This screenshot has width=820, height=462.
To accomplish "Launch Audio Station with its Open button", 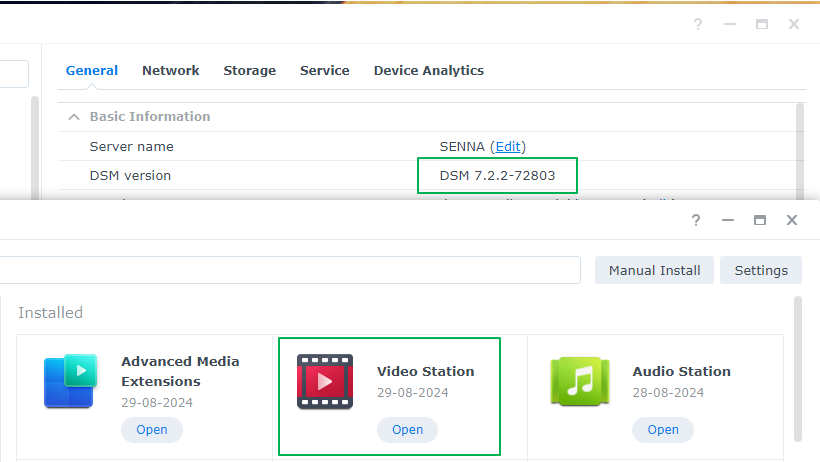I will 662,430.
